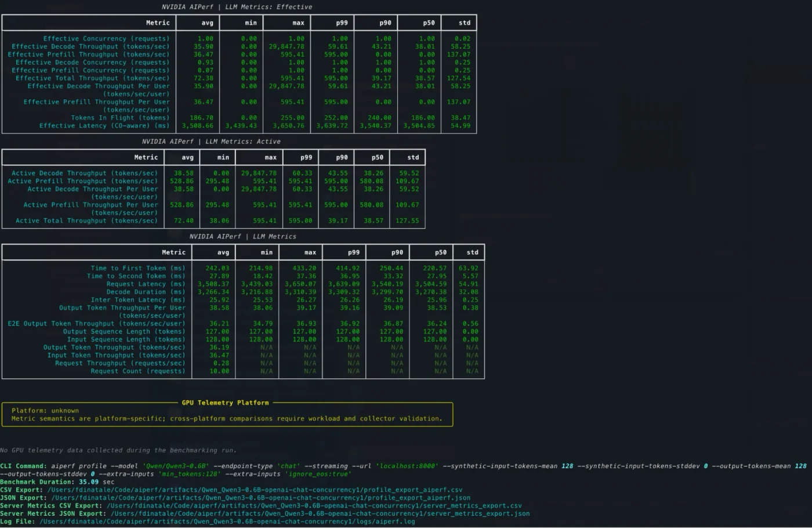Click the 'CLI Command:' label
This screenshot has height=528, width=812.
tap(23, 466)
